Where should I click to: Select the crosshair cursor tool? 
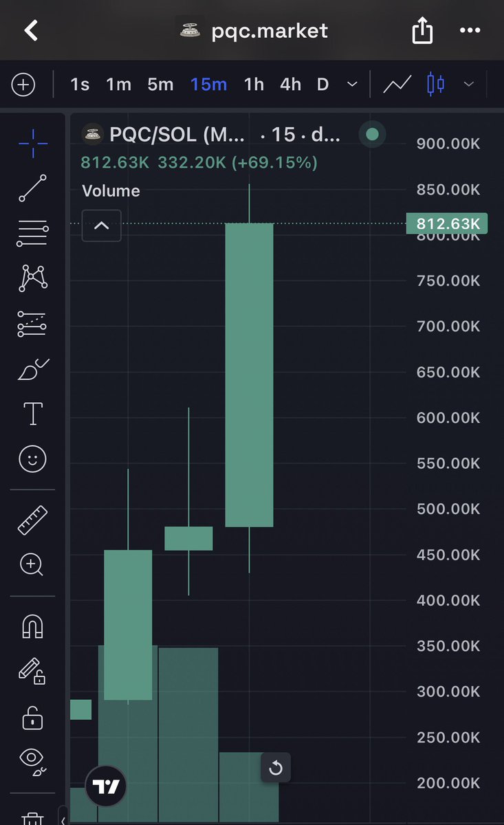tap(33, 142)
